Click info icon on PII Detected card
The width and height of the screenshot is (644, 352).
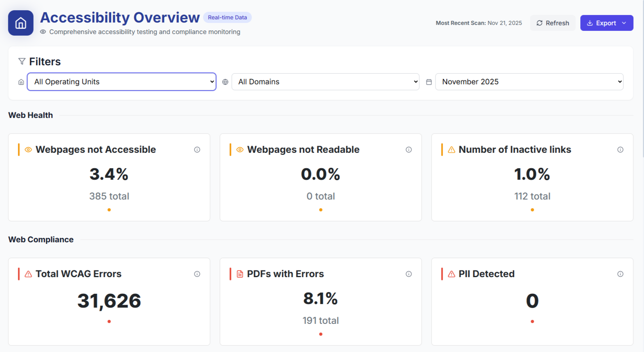pyautogui.click(x=620, y=274)
